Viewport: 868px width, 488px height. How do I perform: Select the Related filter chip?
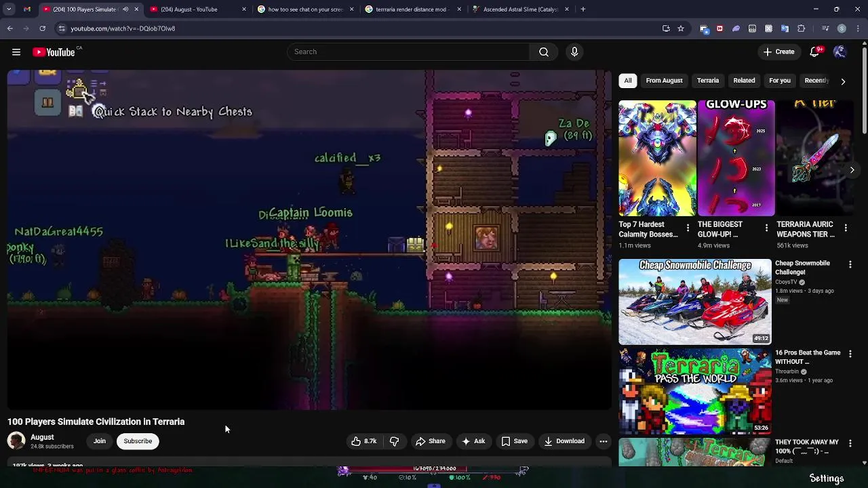pyautogui.click(x=744, y=81)
